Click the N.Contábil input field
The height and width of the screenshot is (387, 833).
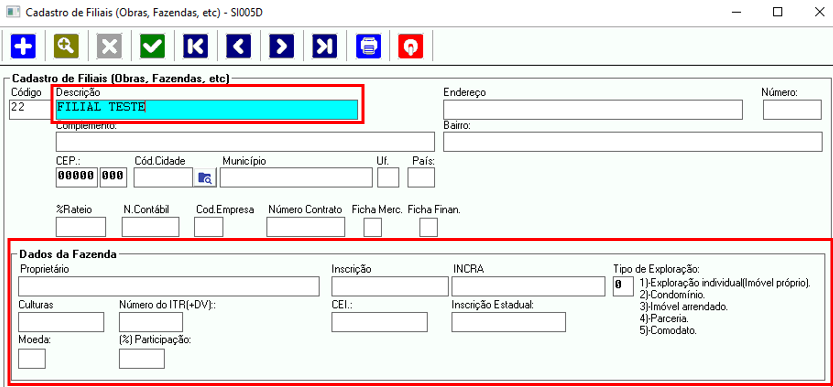pos(150,227)
